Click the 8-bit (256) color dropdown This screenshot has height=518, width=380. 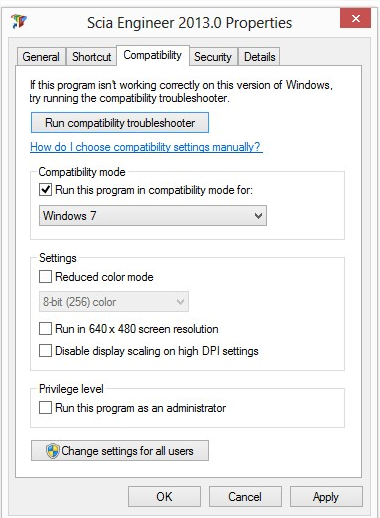[x=114, y=302]
